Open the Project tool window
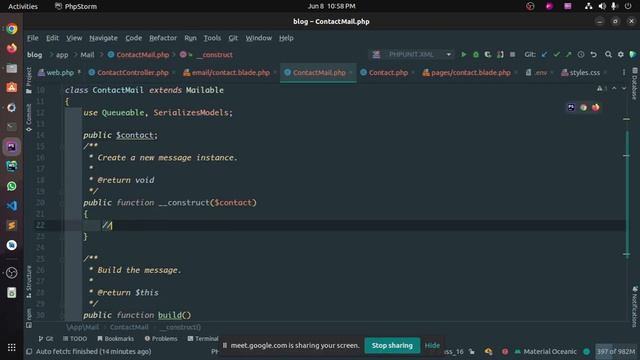640x360 pixels. pyautogui.click(x=29, y=80)
